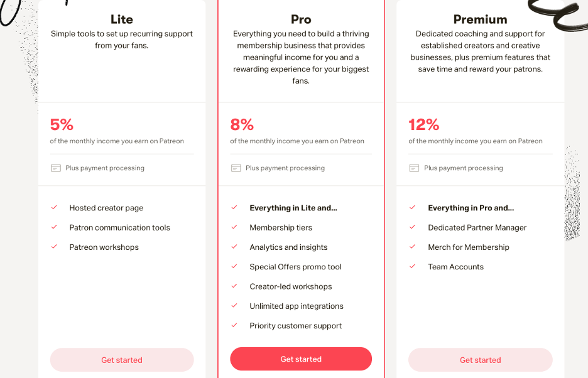This screenshot has height=378, width=588.
Task: Click checkmark beside Hosted creator page
Action: tap(54, 207)
